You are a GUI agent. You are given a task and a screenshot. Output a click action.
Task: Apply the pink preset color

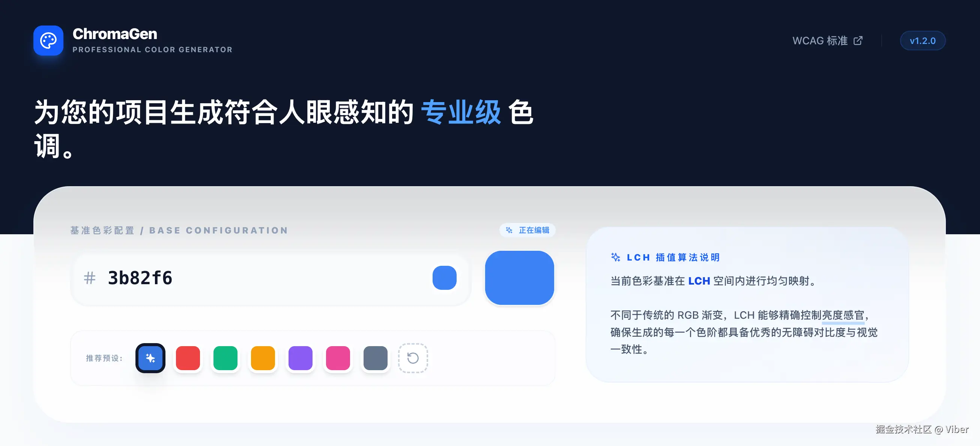[338, 358]
